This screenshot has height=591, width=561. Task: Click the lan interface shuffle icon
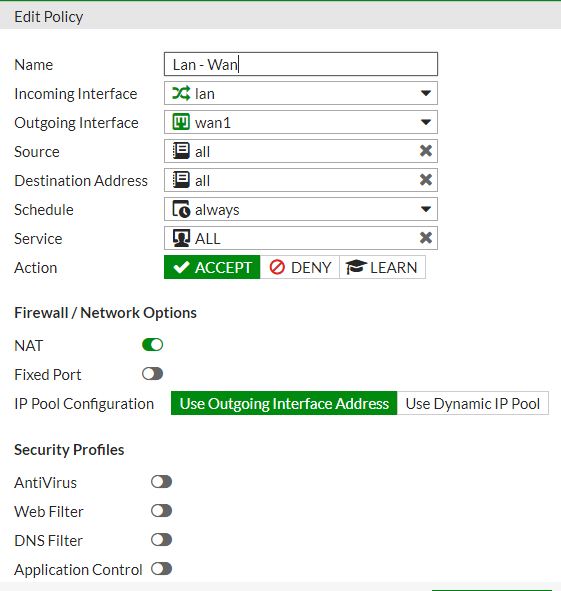181,93
